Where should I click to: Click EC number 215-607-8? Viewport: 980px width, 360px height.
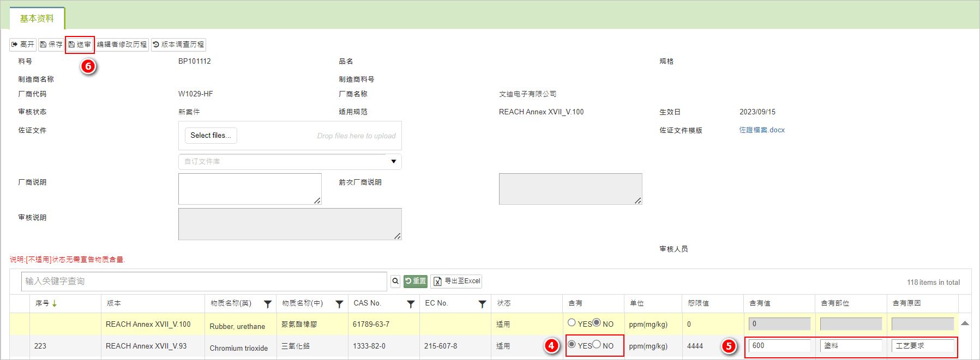[x=441, y=346]
